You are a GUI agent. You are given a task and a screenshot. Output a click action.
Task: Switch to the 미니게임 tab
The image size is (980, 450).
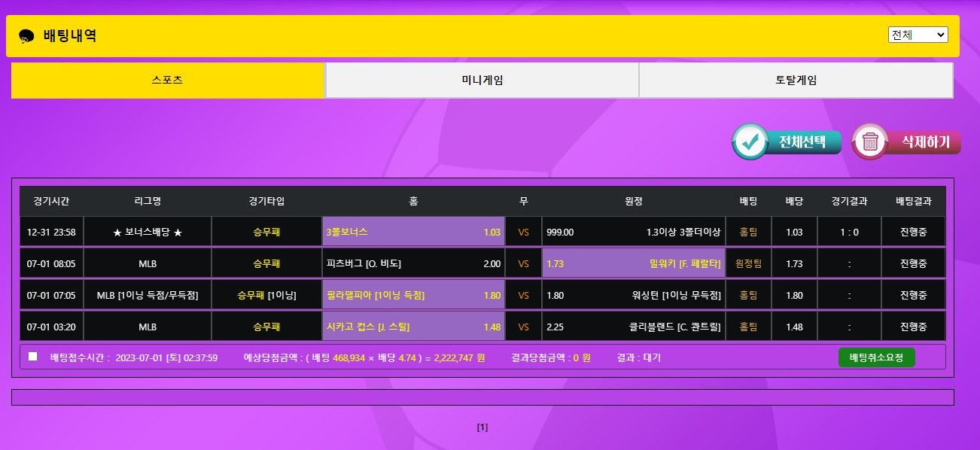click(482, 81)
